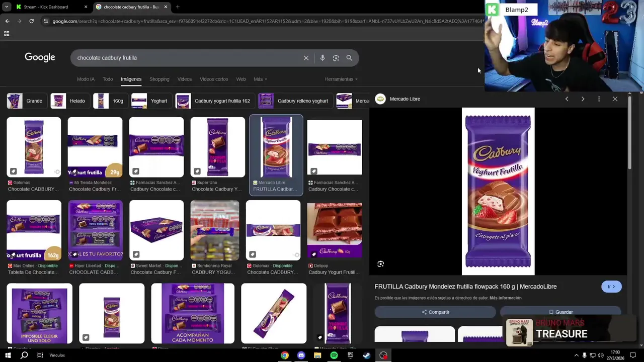Image resolution: width=644 pixels, height=362 pixels.
Task: Apply the Cadbury yogurt frutilla 162 chip
Action: point(215,101)
